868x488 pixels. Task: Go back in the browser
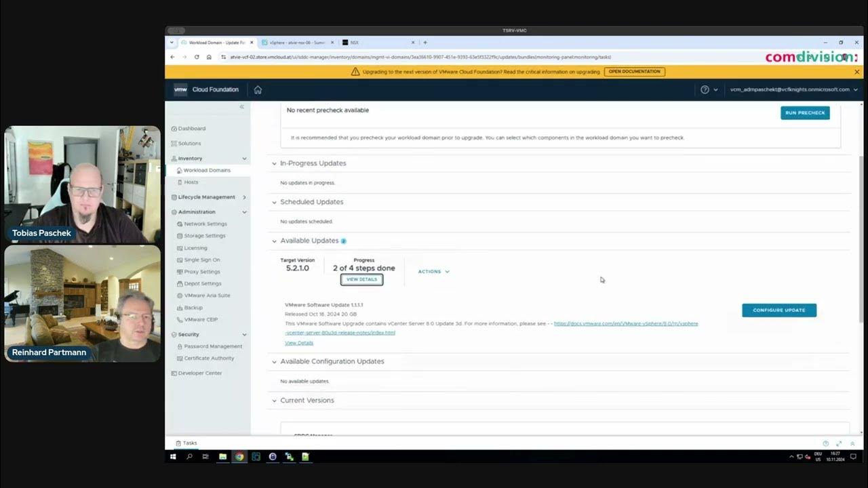172,57
